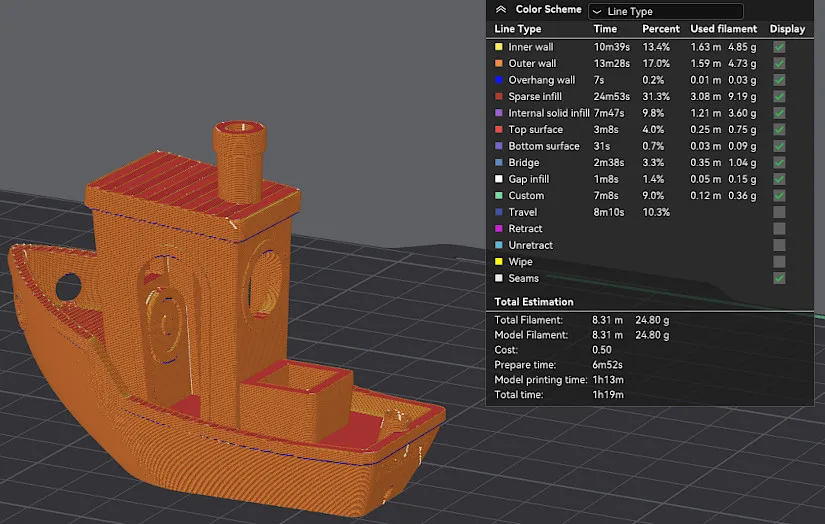
Task: Select the Overhang wall row label
Action: [x=541, y=80]
